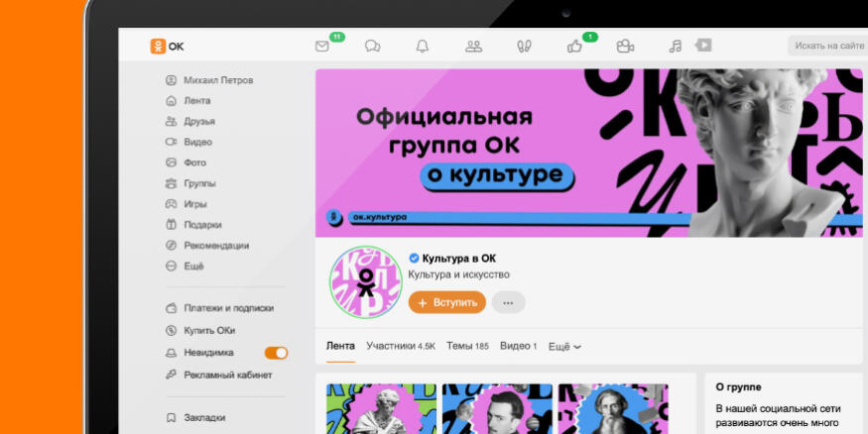Viewport: 868px width, 434px height.
Task: Open the three-dots group options menu
Action: coord(508,302)
